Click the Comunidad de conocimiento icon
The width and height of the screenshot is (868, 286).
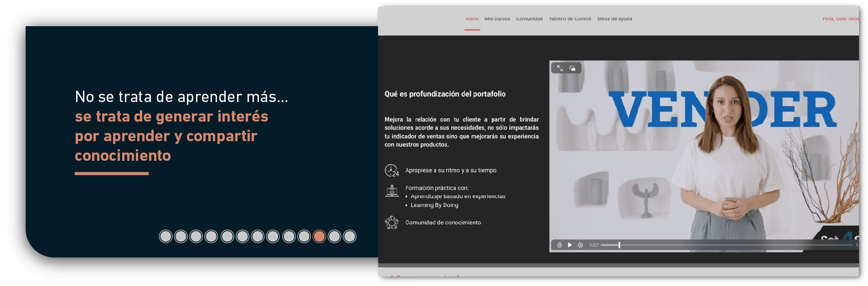click(x=392, y=222)
